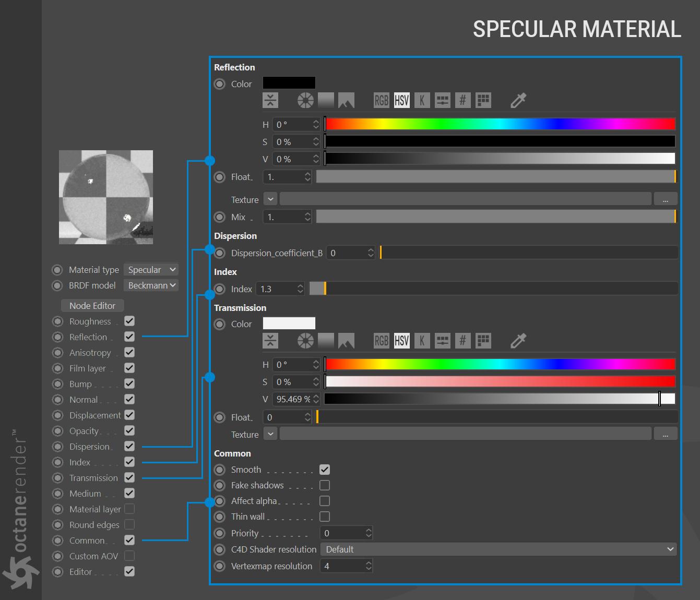Pick the eyedropper tool in Reflection
700x600 pixels.
[x=518, y=100]
